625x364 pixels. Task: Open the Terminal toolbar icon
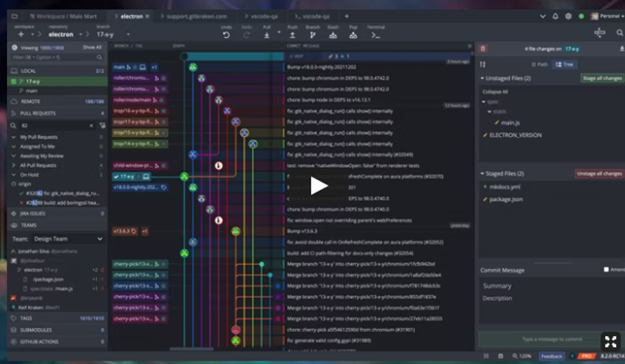[375, 35]
